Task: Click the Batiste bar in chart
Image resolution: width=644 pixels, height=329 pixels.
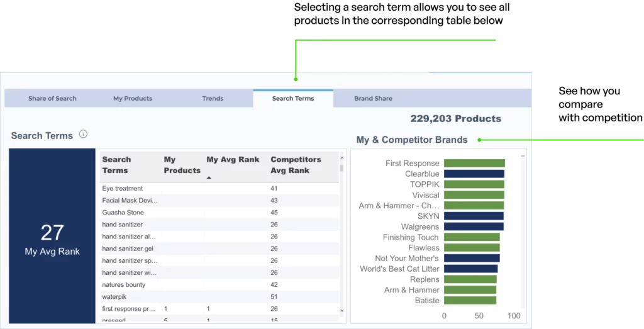Action: (x=470, y=301)
